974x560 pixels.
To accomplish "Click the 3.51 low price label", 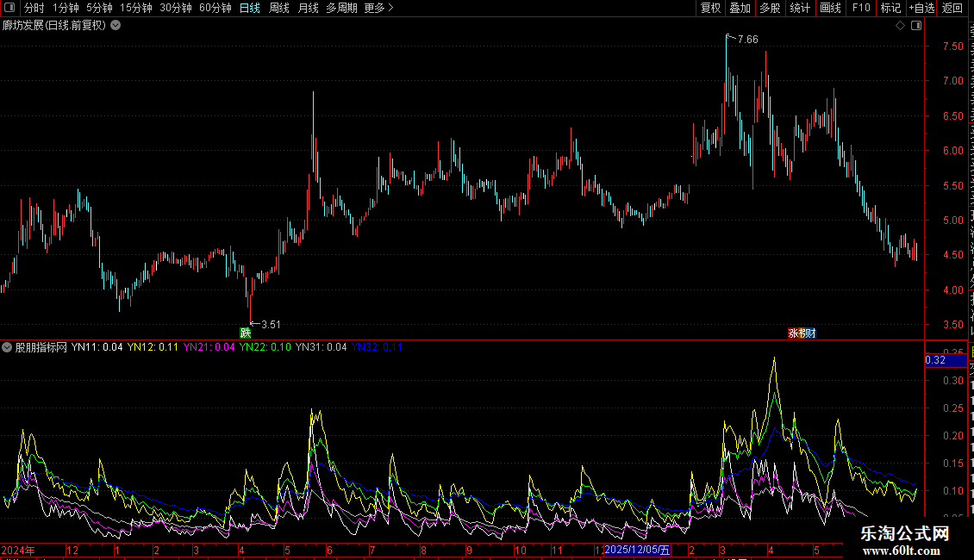I will click(271, 324).
